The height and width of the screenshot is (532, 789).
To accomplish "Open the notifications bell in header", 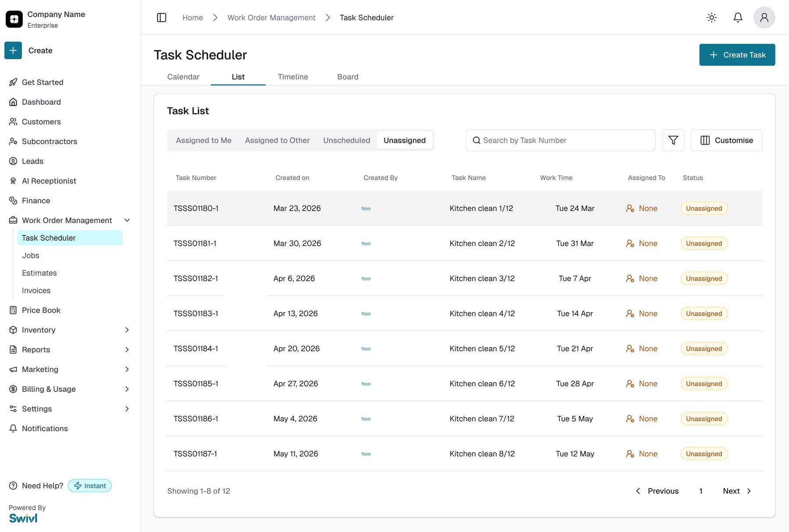I will pyautogui.click(x=738, y=18).
